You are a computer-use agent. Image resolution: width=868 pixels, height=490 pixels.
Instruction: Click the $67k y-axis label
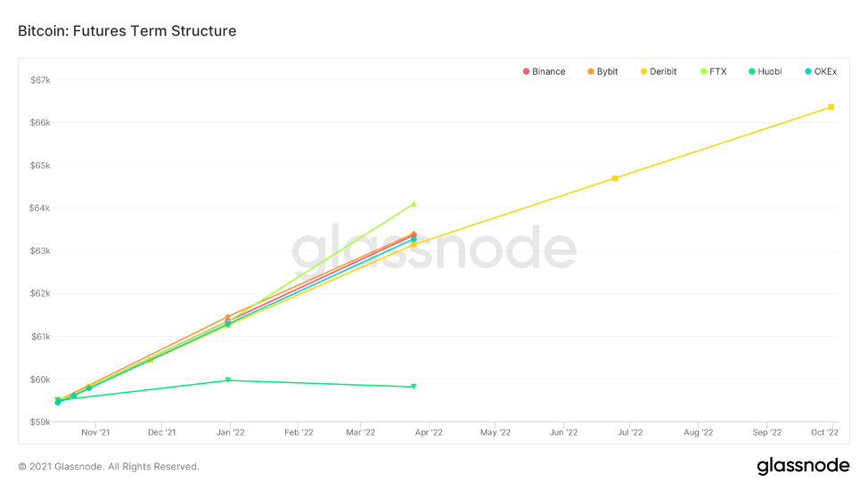coord(39,80)
